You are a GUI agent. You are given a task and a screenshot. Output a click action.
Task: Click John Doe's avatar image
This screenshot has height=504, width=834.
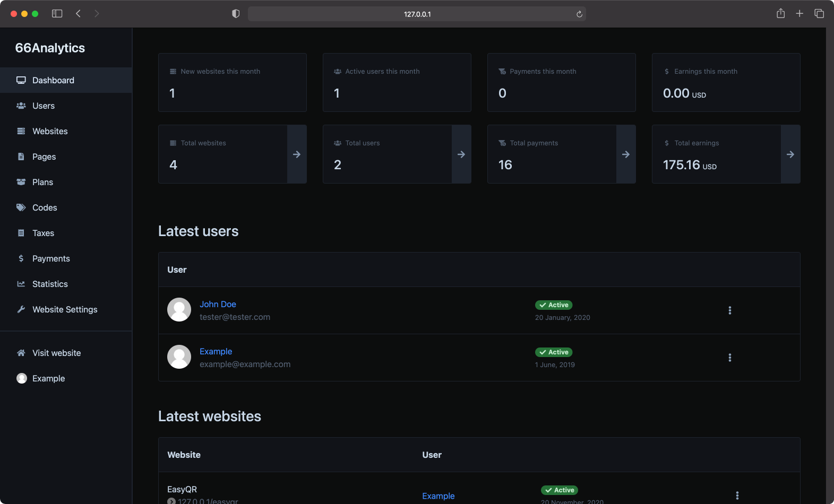179,309
